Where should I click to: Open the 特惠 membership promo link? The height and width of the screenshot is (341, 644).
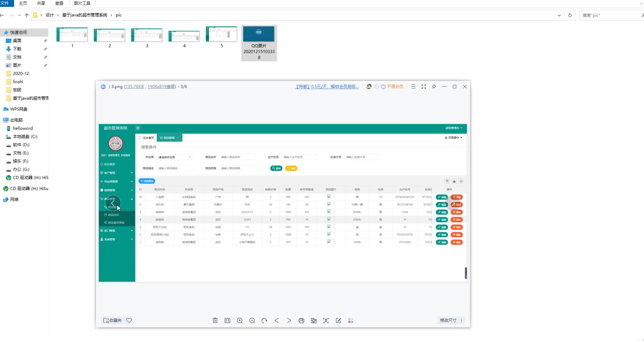(327, 87)
